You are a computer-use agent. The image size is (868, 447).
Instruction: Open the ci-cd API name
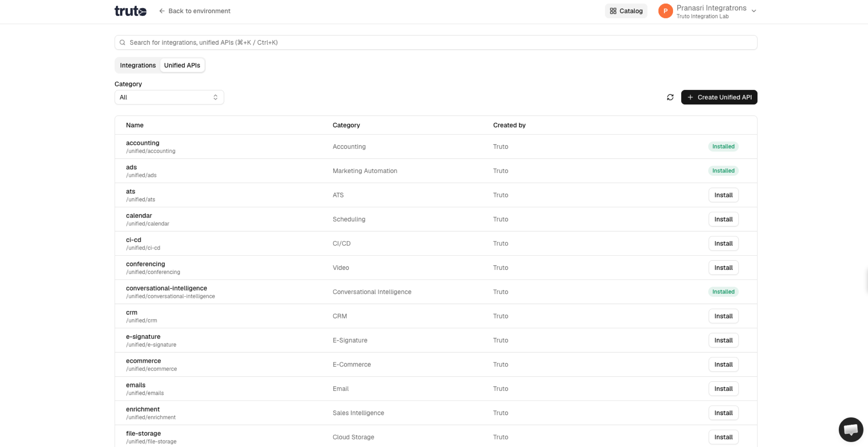134,240
